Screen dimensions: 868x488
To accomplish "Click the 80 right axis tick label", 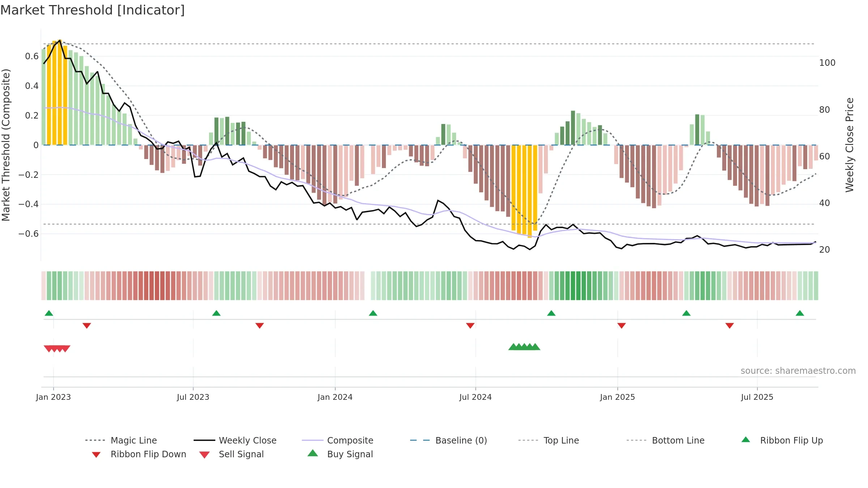I will (825, 110).
